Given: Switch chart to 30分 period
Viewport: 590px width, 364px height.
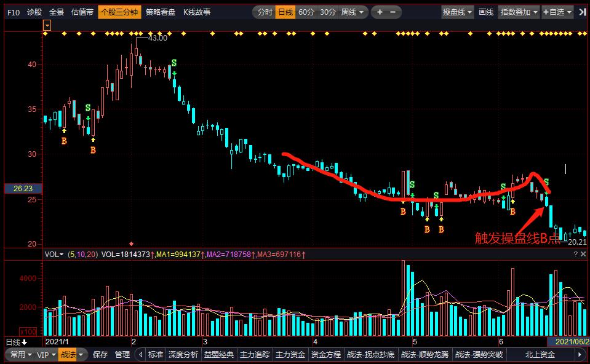Looking at the screenshot, I should (x=328, y=12).
